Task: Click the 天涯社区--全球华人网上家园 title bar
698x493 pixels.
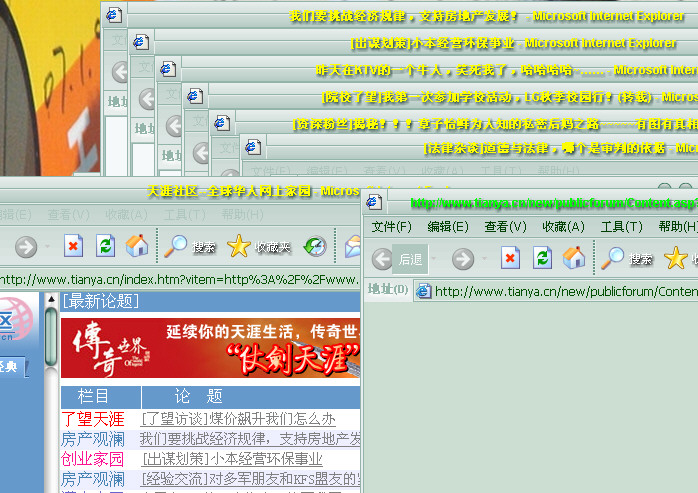Action: [x=180, y=191]
